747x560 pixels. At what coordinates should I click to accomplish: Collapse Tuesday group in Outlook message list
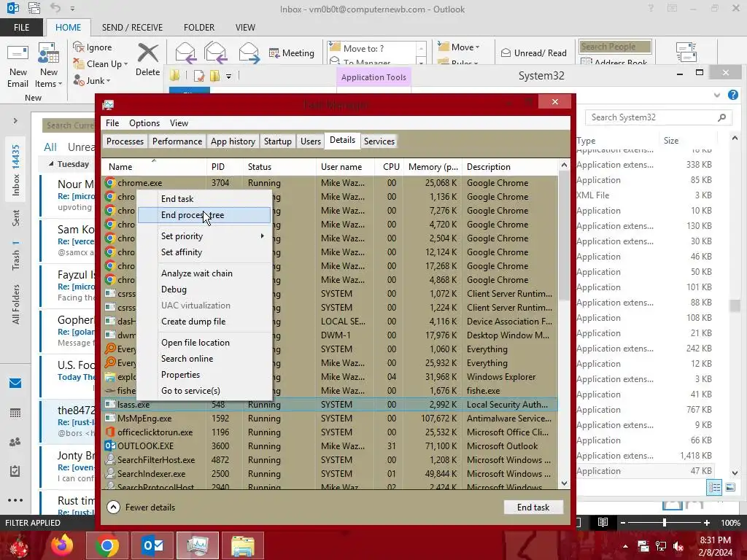51,164
